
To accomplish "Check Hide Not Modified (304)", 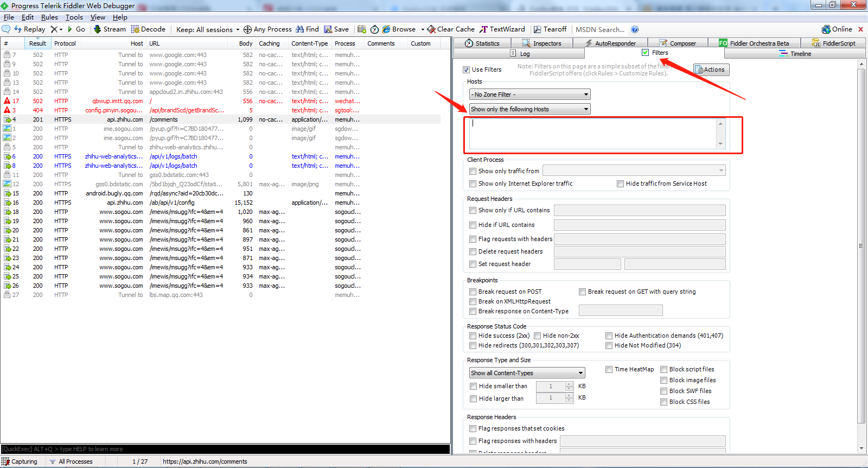I will point(609,345).
